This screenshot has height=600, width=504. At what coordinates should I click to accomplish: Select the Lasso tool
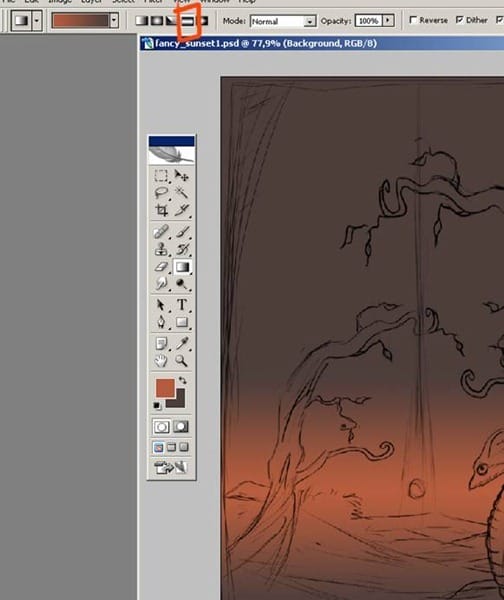tap(161, 192)
